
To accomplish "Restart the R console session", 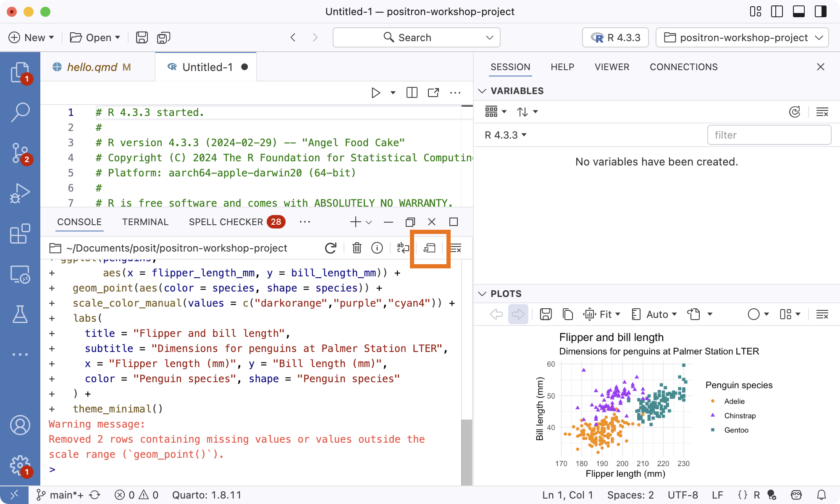I will coord(331,248).
